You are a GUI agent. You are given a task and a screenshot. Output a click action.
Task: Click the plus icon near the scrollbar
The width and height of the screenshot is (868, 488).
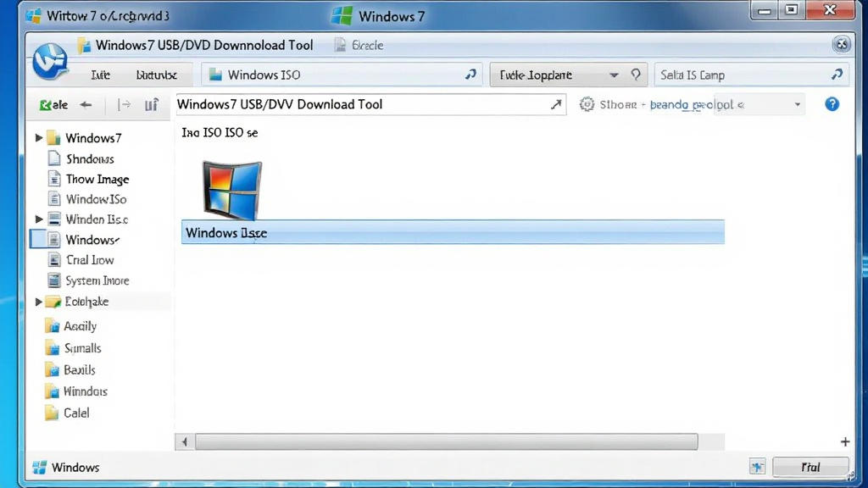pyautogui.click(x=845, y=441)
